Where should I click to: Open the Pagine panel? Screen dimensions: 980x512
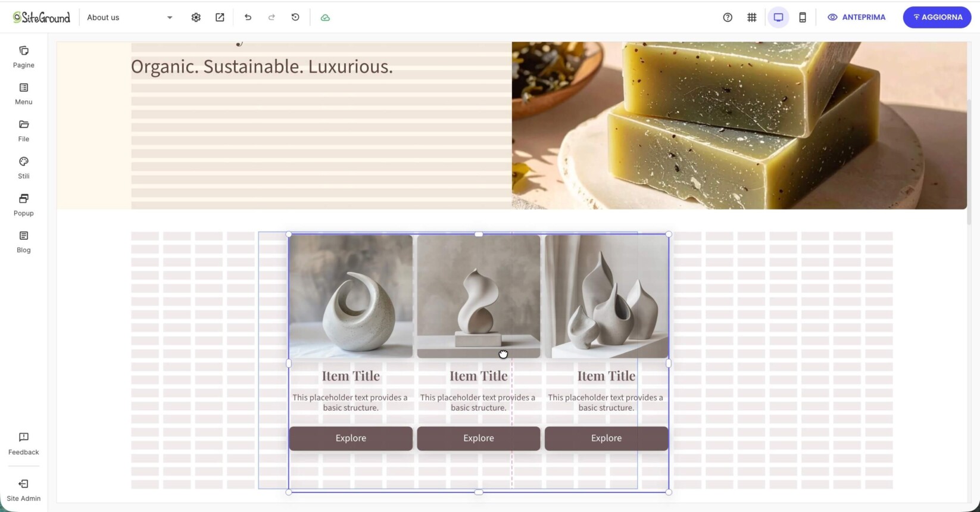coord(24,57)
